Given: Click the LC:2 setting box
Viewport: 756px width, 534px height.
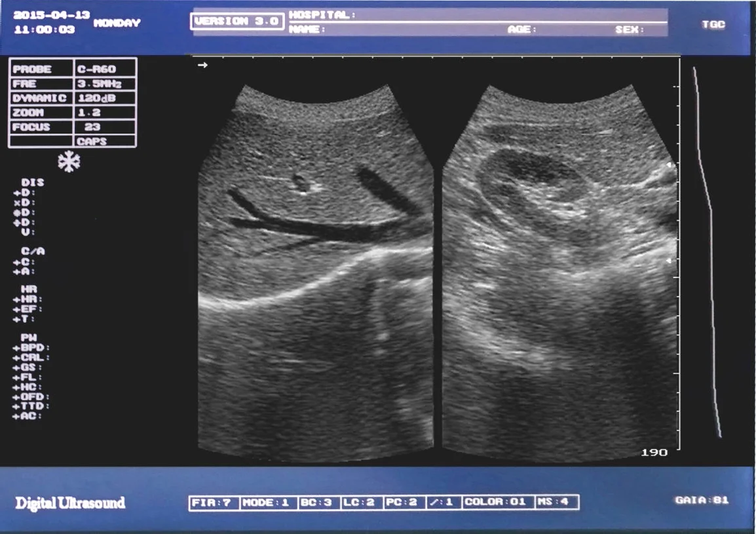Looking at the screenshot, I should [361, 502].
